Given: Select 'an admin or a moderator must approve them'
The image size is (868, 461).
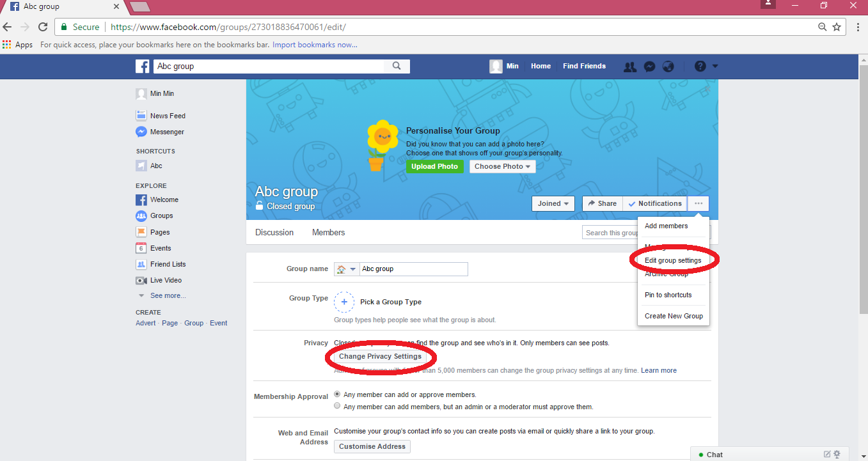Looking at the screenshot, I should 337,406.
